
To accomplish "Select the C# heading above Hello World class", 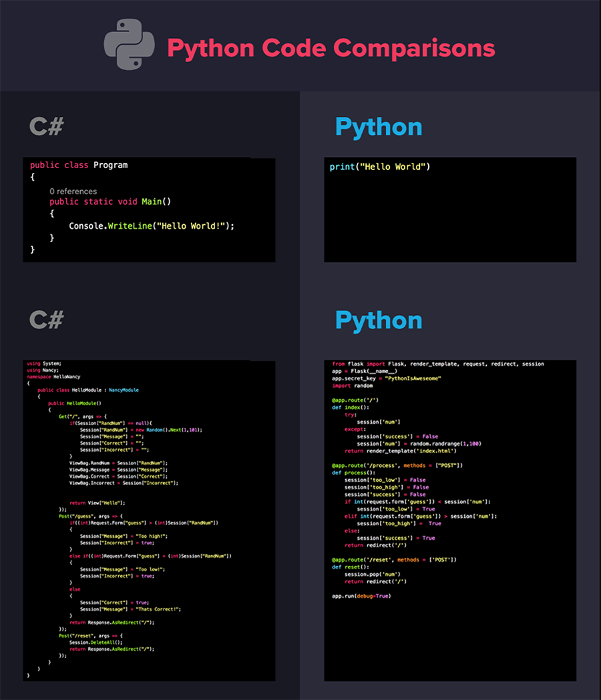I will 46,126.
